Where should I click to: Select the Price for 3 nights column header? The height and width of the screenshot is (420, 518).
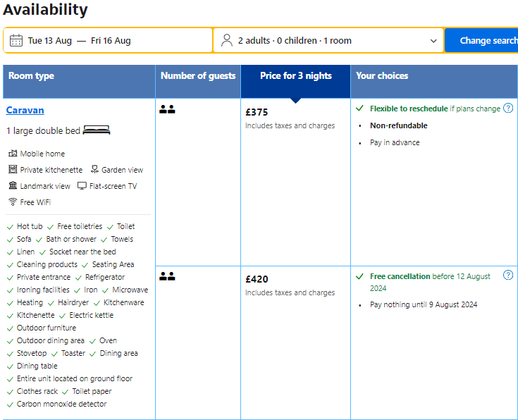pyautogui.click(x=295, y=76)
